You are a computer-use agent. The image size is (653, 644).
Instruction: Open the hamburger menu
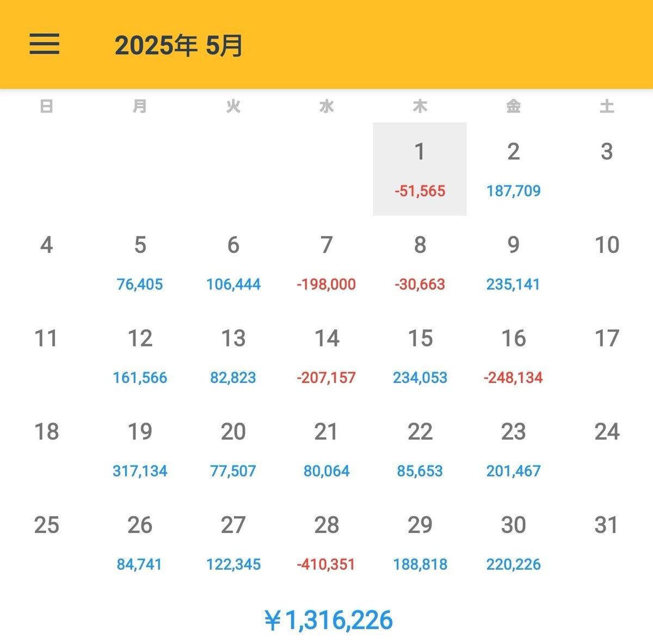[44, 44]
